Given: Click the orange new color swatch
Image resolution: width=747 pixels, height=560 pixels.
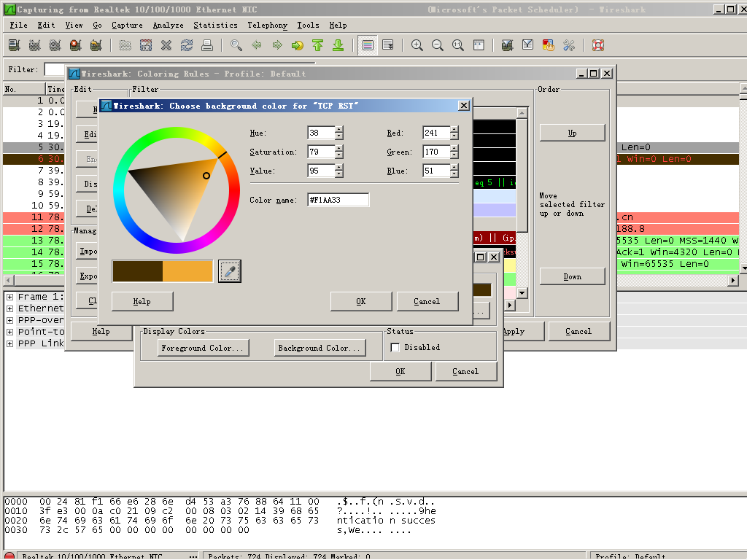Looking at the screenshot, I should pyautogui.click(x=187, y=271).
